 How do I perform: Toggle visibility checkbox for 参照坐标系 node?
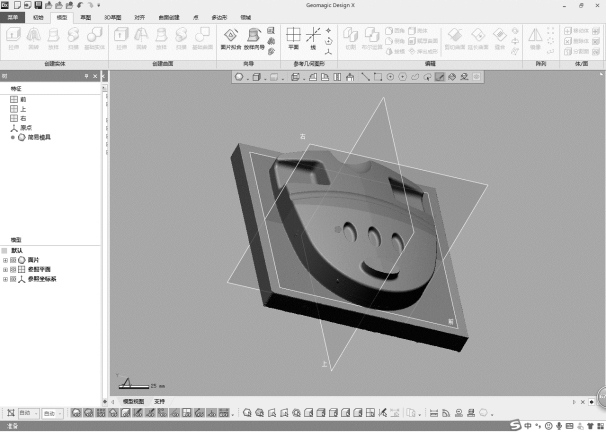13,279
